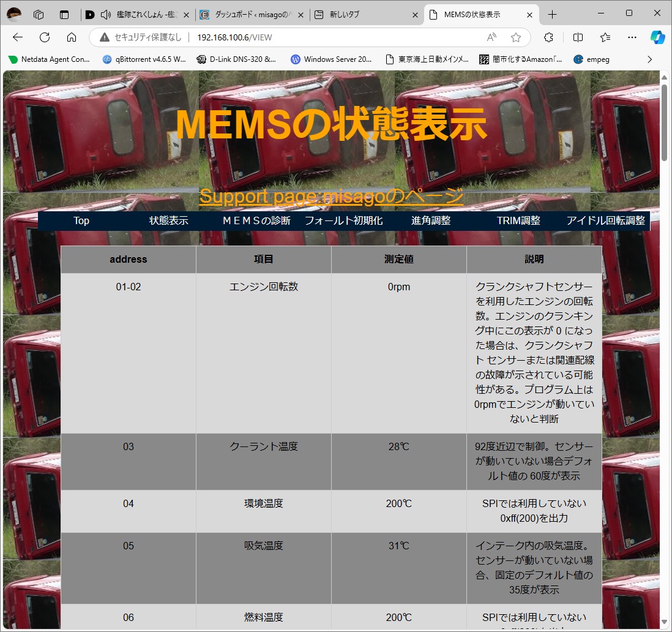The height and width of the screenshot is (632, 672).
Task: Click the scrollbar down arrow
Action: 664,622
